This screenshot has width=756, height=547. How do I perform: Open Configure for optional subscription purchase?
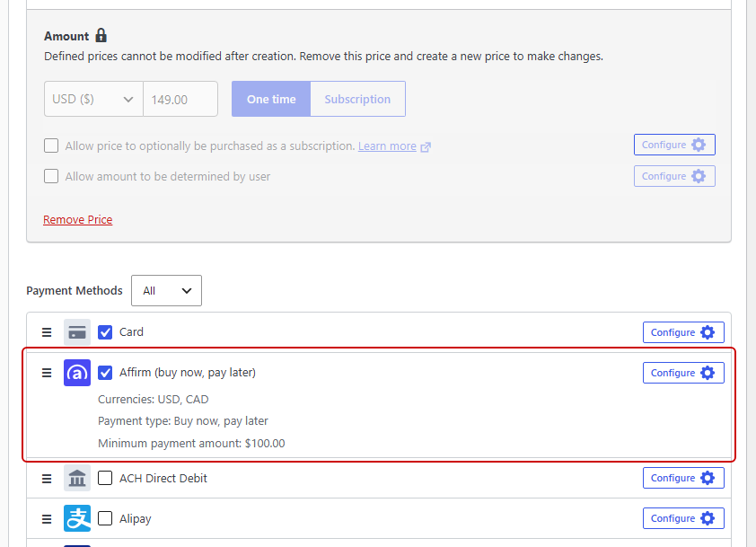674,145
